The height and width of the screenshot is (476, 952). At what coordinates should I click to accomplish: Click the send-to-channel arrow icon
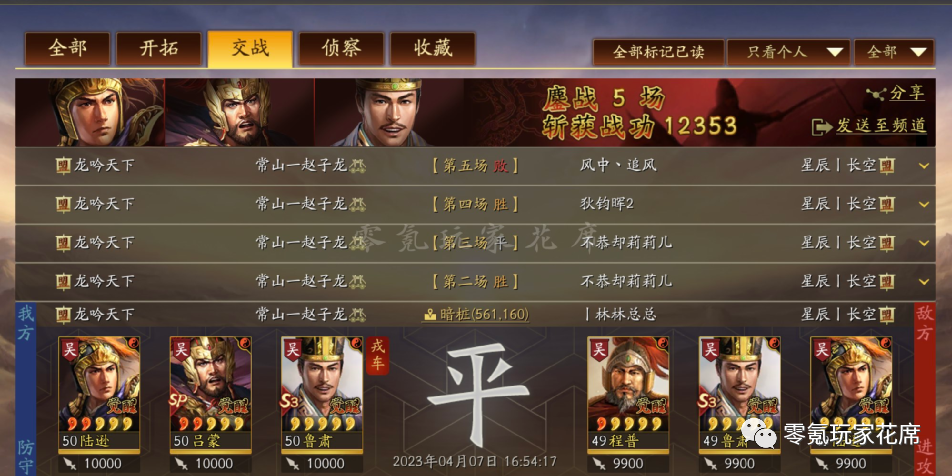822,127
